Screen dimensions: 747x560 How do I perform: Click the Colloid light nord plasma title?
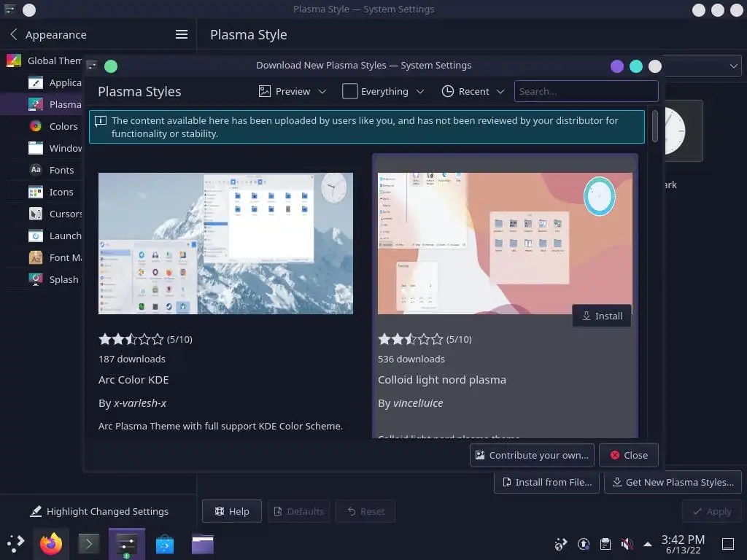(442, 380)
